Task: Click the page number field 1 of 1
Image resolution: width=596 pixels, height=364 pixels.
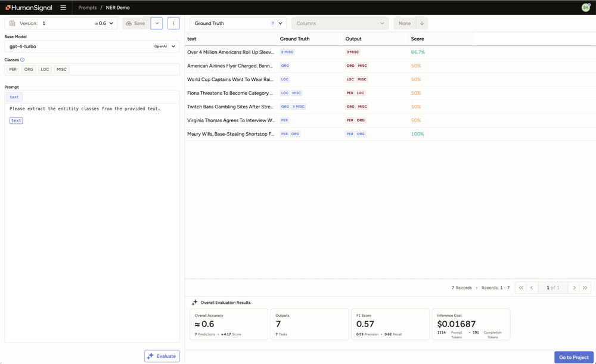Action: [x=552, y=288]
